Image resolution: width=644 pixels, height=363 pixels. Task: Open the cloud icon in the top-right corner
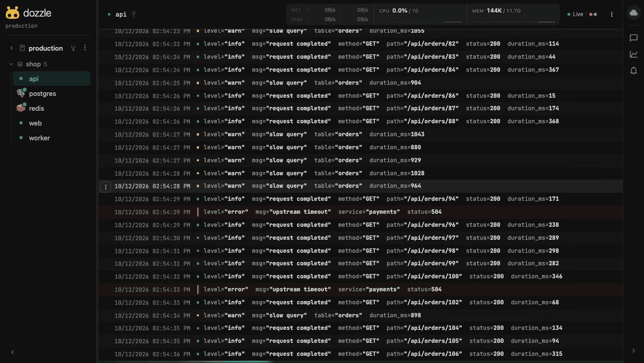pos(633,13)
